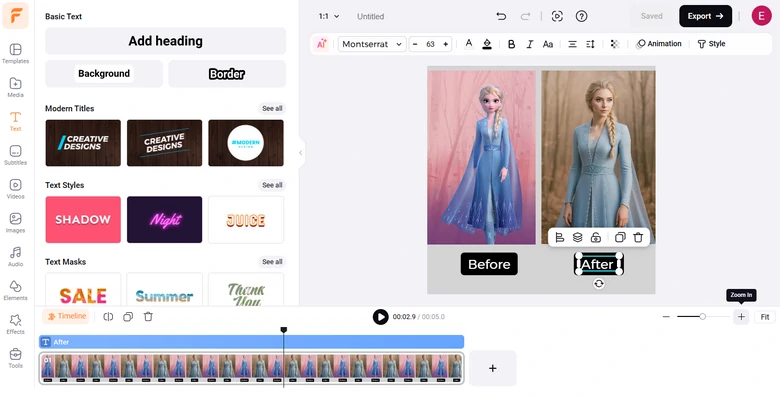This screenshot has width=780, height=396.
Task: Lock the selected text element
Action: click(595, 238)
